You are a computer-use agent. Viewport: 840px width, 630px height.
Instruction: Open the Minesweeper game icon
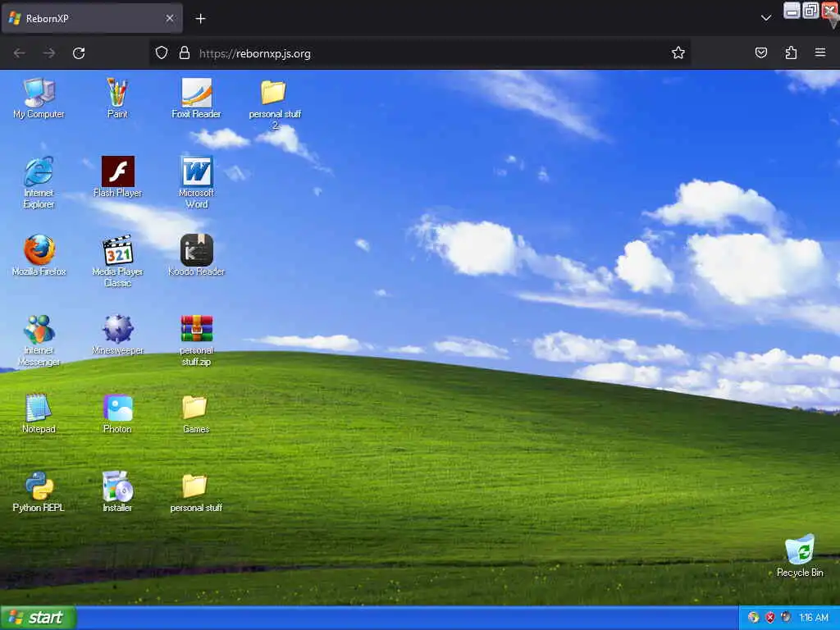click(117, 335)
